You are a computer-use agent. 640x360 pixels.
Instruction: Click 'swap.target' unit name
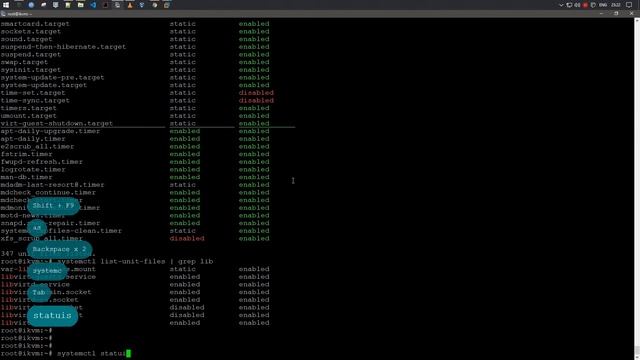tap(24, 62)
